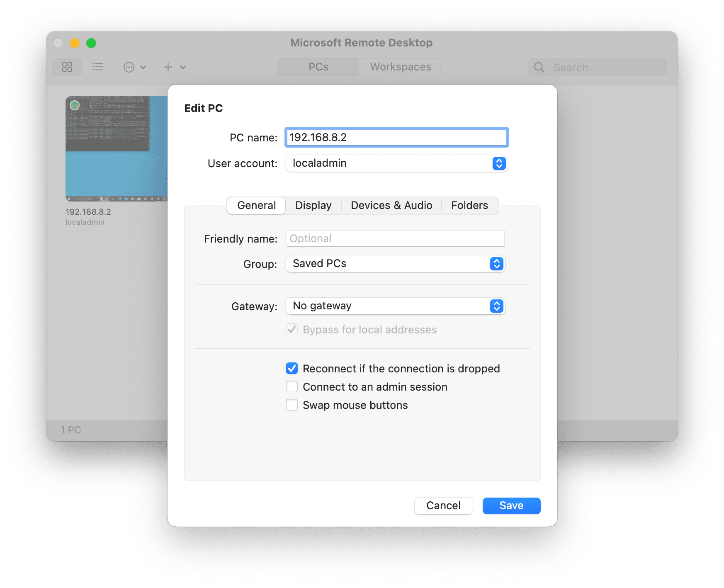Open the ellipsis options menu in toolbar

pyautogui.click(x=129, y=67)
